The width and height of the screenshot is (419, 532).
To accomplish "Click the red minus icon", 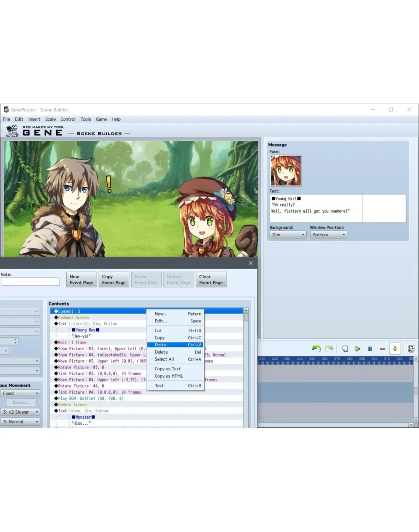I will [382, 349].
